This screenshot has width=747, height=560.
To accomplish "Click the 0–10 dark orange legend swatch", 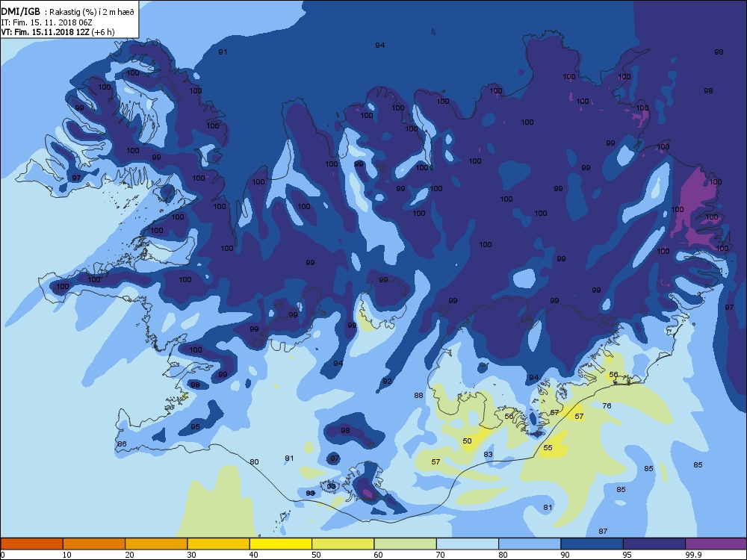I will point(31,544).
